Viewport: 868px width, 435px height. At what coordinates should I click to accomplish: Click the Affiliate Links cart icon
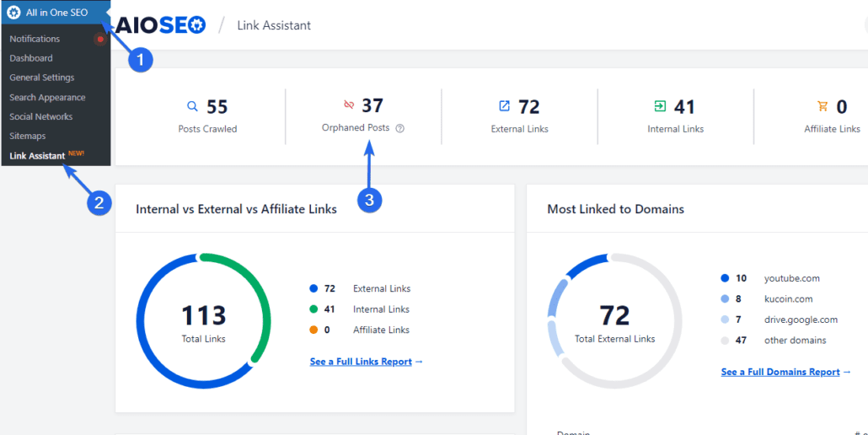pos(822,105)
